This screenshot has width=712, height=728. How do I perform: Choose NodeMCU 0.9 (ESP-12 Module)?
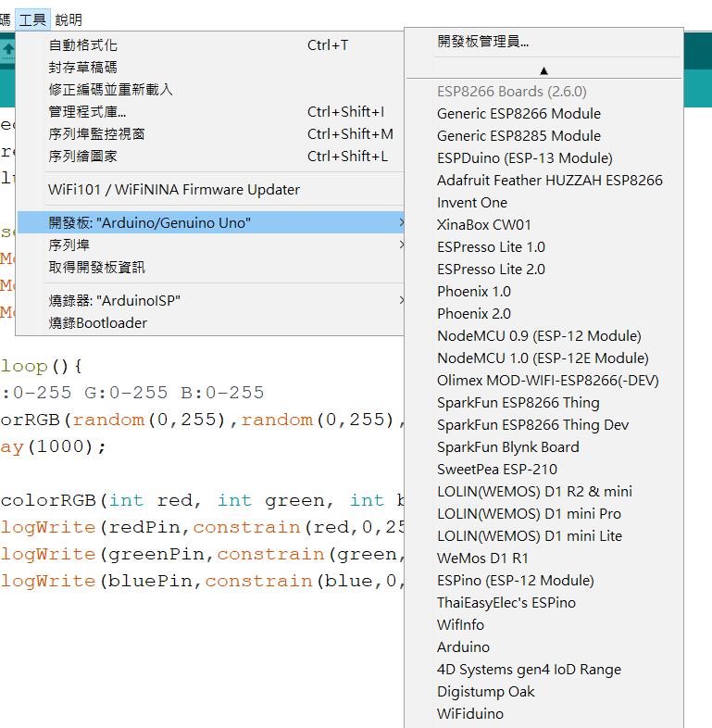pyautogui.click(x=543, y=336)
